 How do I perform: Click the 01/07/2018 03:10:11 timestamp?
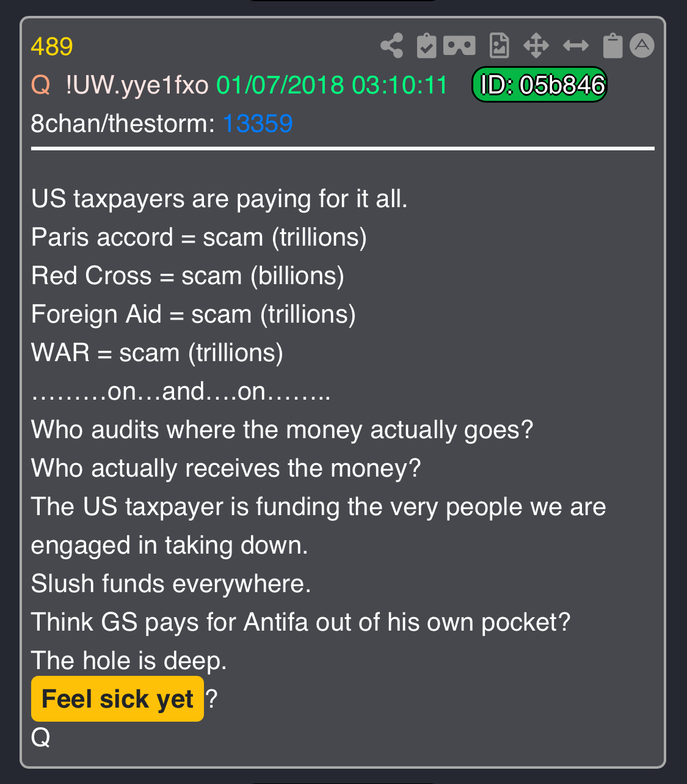point(332,85)
